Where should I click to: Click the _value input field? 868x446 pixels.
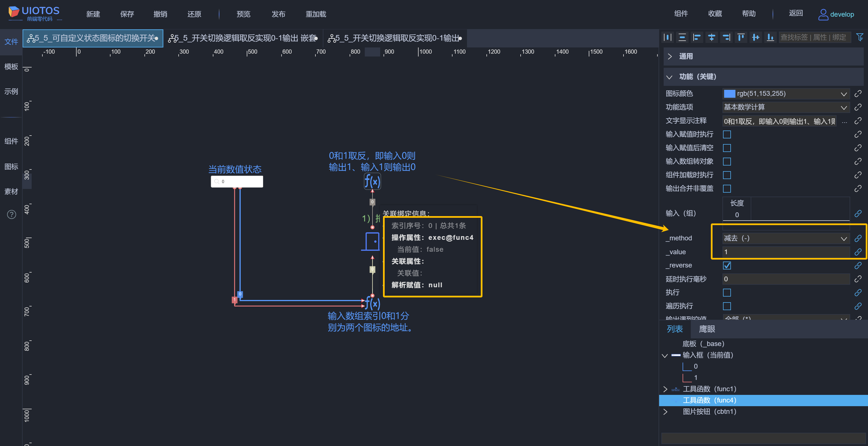click(x=785, y=252)
